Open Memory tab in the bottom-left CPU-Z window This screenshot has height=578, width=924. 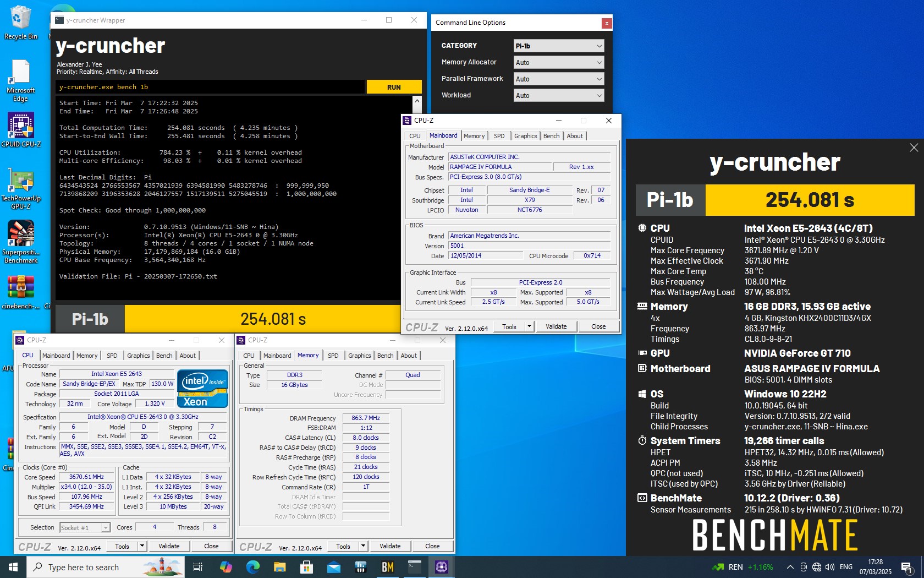[87, 356]
